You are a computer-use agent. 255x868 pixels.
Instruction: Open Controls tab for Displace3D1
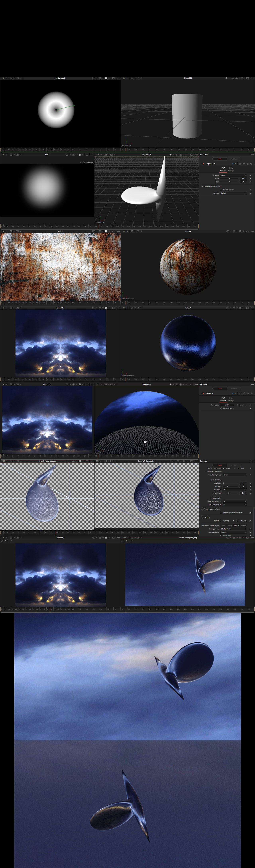(223, 169)
